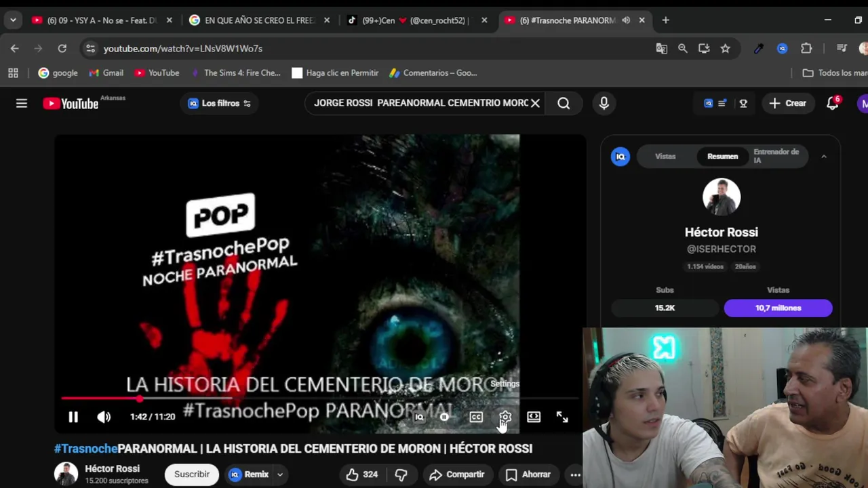Open the Crear menu
This screenshot has height=488, width=868.
787,103
